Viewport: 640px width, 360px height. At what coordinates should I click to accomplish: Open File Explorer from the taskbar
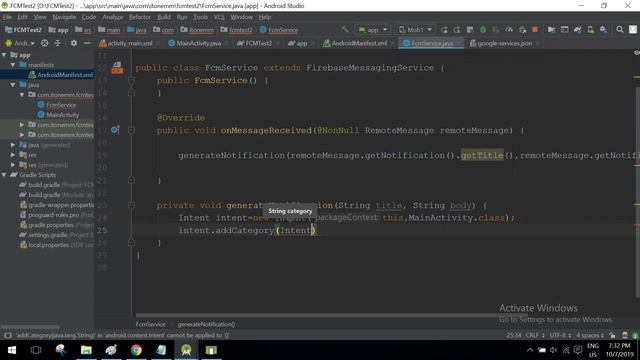click(x=86, y=350)
